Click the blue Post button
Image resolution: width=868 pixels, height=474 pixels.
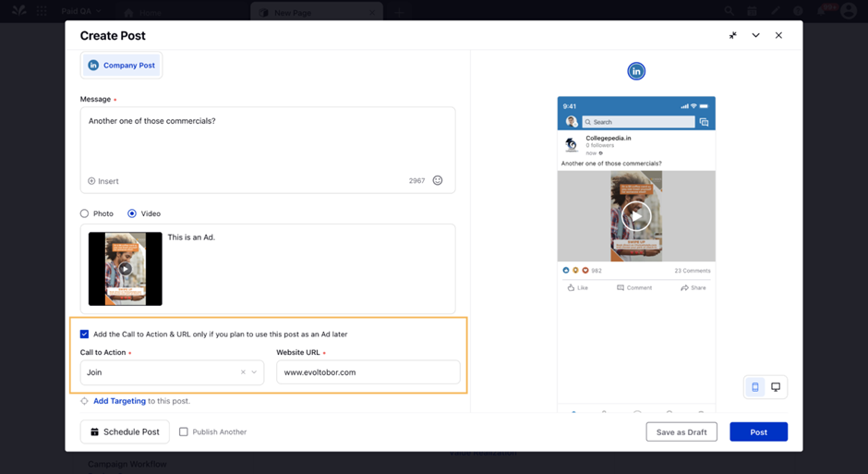(758, 432)
